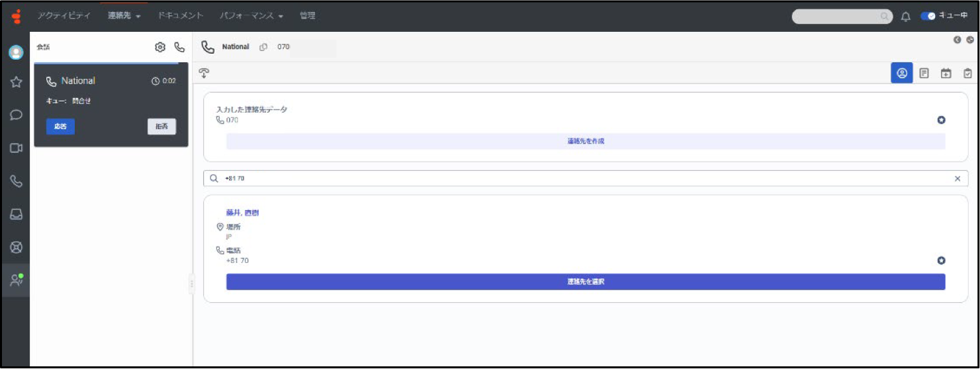The height and width of the screenshot is (369, 980).
Task: Go to the ドキュメント menu
Action: [181, 16]
